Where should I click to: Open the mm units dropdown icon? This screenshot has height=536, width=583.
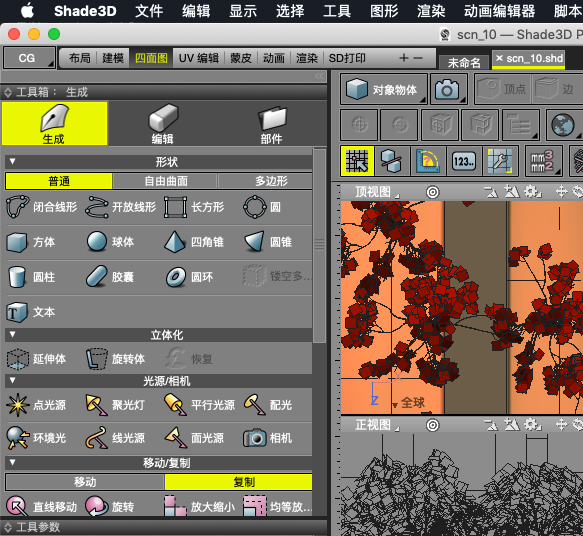(x=543, y=161)
